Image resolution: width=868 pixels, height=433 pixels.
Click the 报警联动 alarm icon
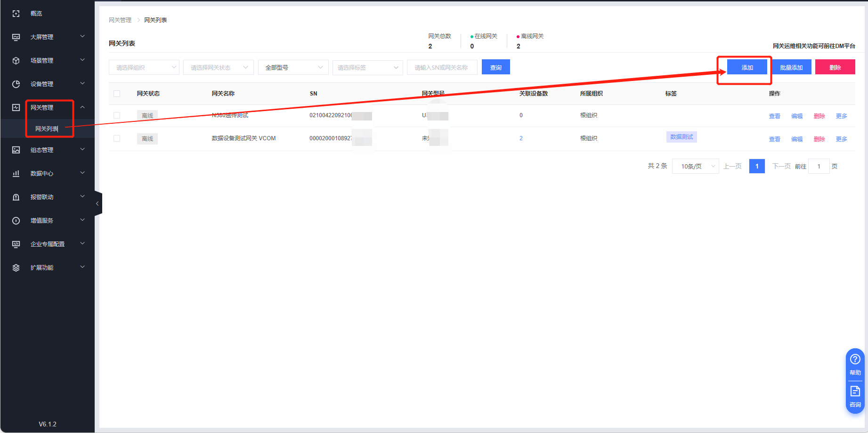click(x=16, y=197)
